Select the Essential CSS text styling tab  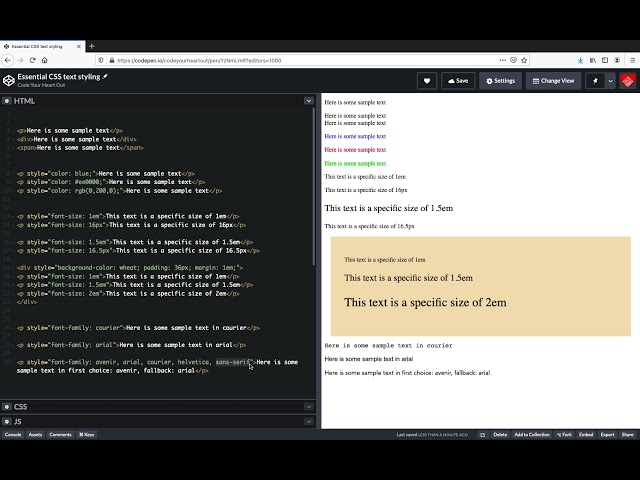[41, 47]
